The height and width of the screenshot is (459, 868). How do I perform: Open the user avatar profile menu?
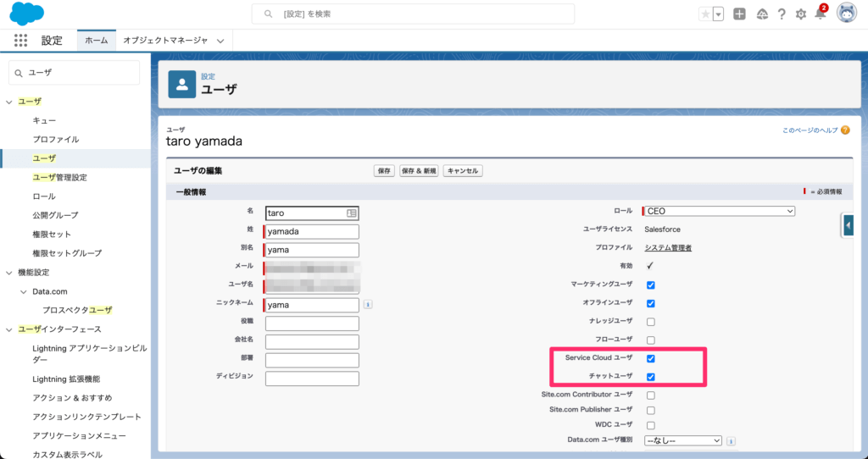tap(846, 14)
